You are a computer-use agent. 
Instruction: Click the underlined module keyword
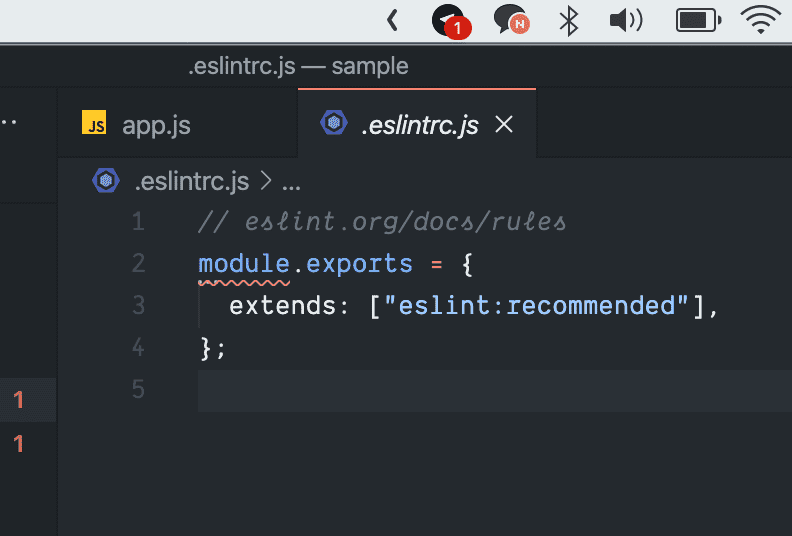pos(244,264)
